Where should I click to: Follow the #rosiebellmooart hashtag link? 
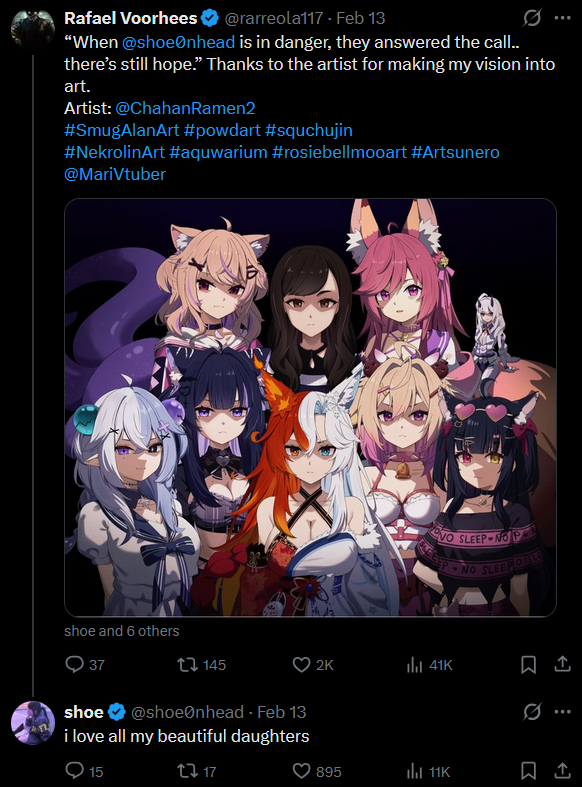click(339, 152)
